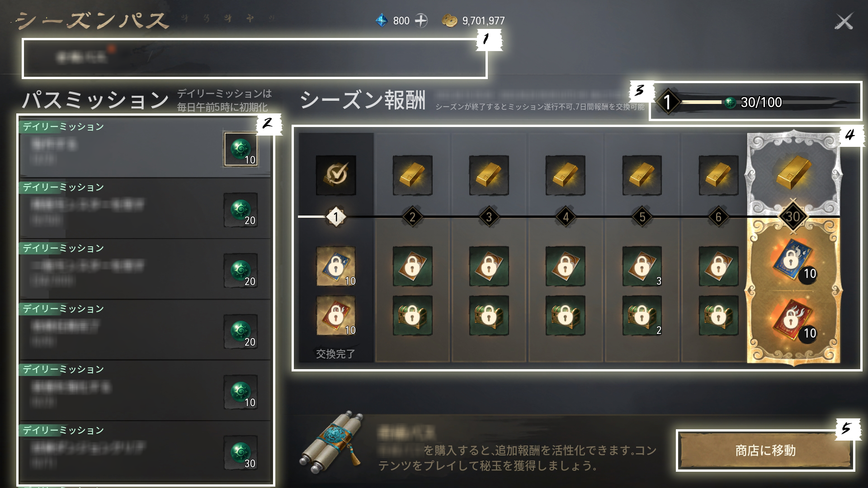Close the シーズンパス screen
The width and height of the screenshot is (868, 488).
[x=844, y=21]
